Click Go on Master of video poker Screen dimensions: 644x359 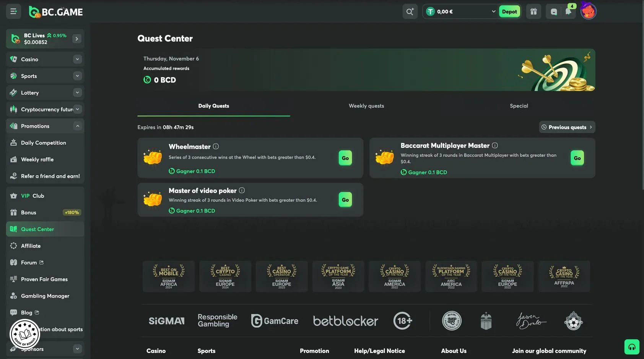[x=345, y=200]
